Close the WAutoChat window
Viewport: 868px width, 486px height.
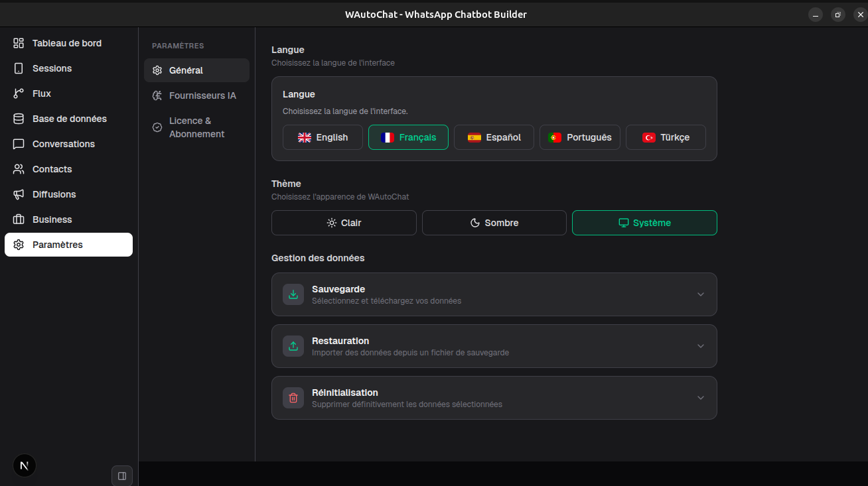(860, 15)
